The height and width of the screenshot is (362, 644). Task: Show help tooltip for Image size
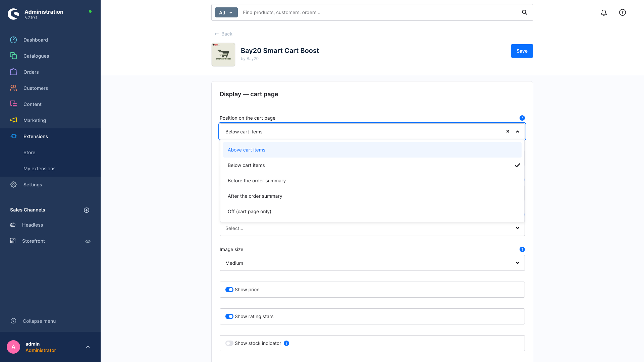point(522,249)
